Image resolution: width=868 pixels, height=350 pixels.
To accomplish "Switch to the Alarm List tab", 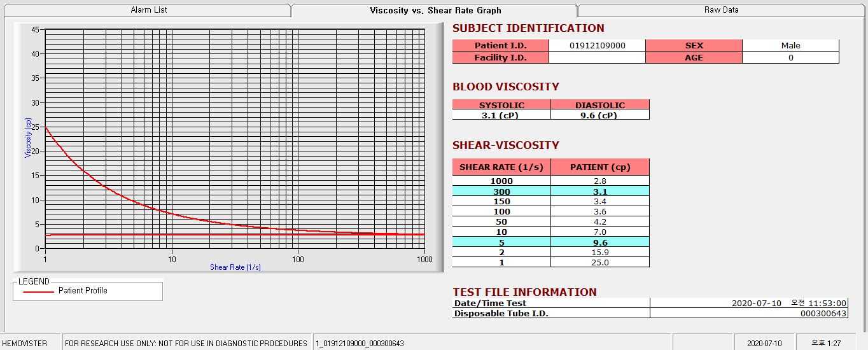I will (149, 10).
